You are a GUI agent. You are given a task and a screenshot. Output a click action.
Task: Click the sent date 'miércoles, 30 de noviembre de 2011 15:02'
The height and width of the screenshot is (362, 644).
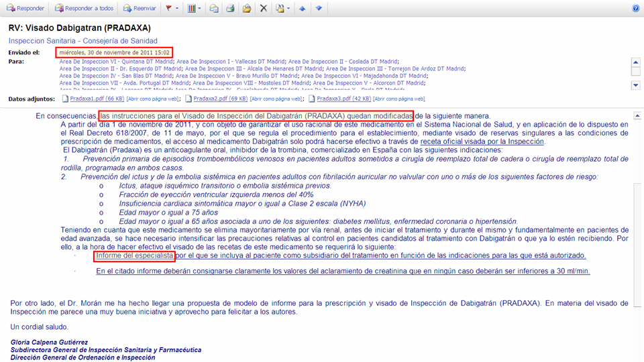click(114, 52)
